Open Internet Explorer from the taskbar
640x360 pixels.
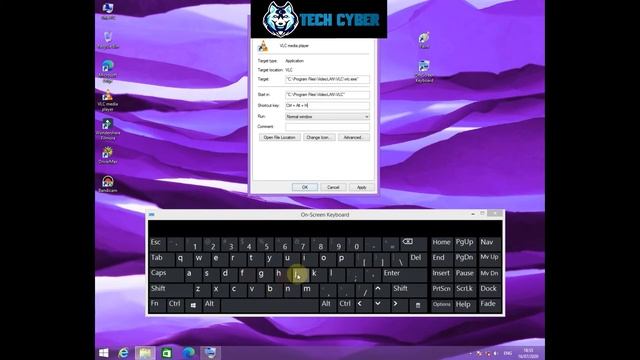pos(123,353)
